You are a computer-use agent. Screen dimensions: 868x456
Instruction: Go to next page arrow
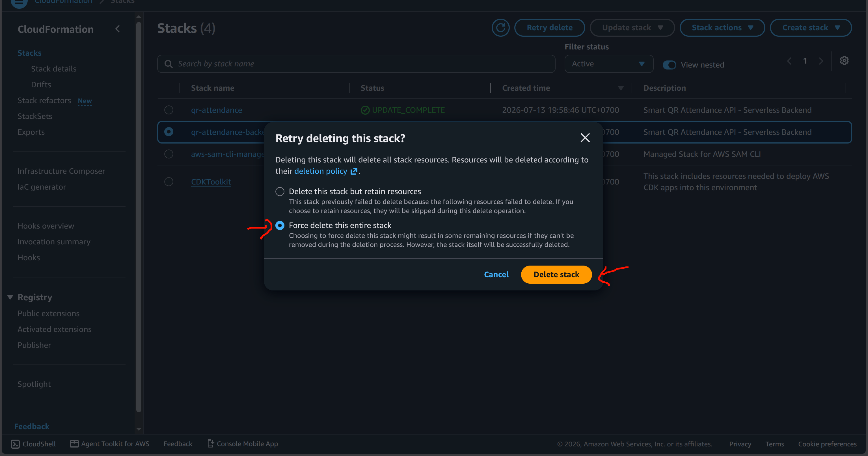pyautogui.click(x=821, y=61)
